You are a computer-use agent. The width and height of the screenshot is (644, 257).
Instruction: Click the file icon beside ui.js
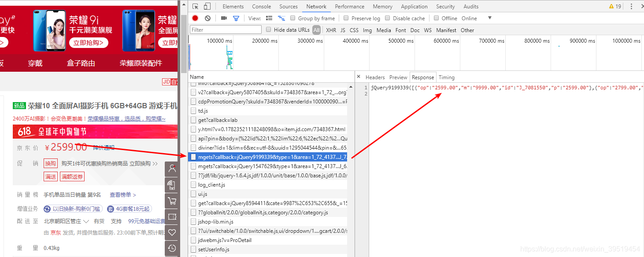pos(193,194)
